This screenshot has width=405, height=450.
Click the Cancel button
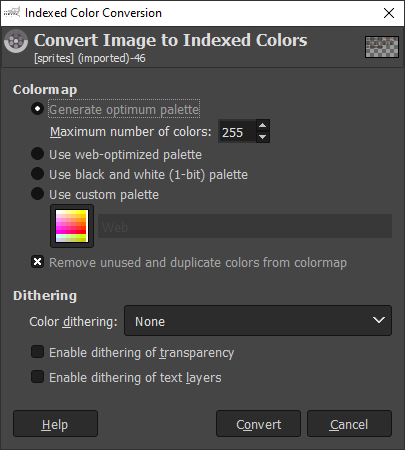(349, 424)
